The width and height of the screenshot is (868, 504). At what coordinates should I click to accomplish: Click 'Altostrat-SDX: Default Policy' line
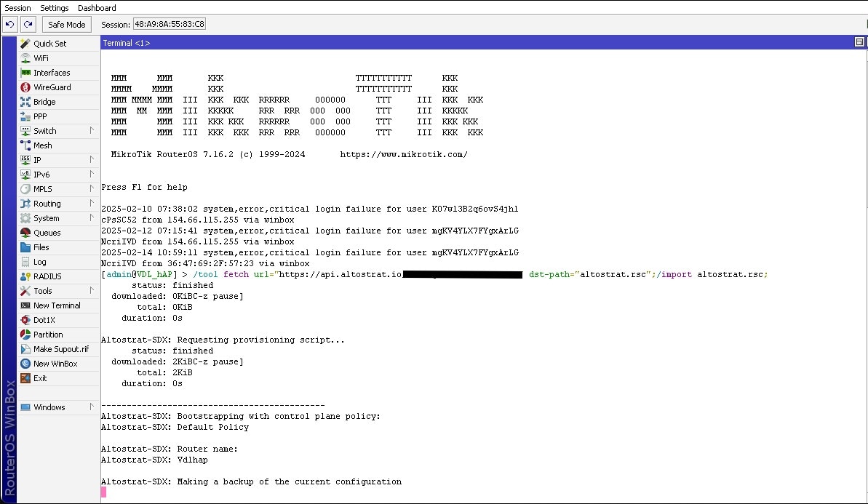click(175, 427)
